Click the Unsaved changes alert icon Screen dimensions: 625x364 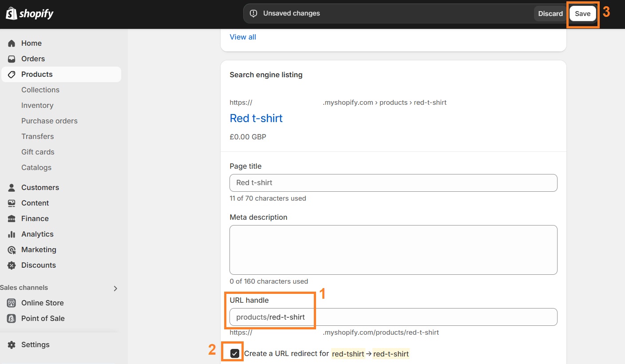(x=253, y=13)
